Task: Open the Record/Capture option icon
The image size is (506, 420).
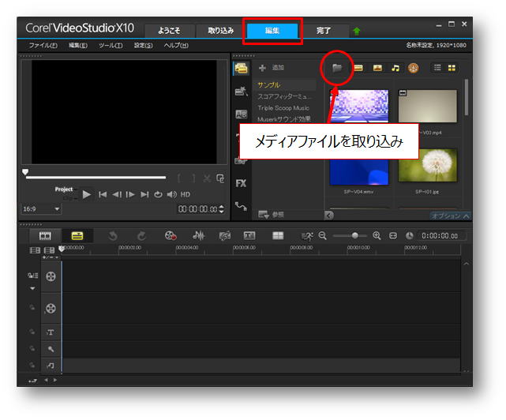Action: click(171, 236)
